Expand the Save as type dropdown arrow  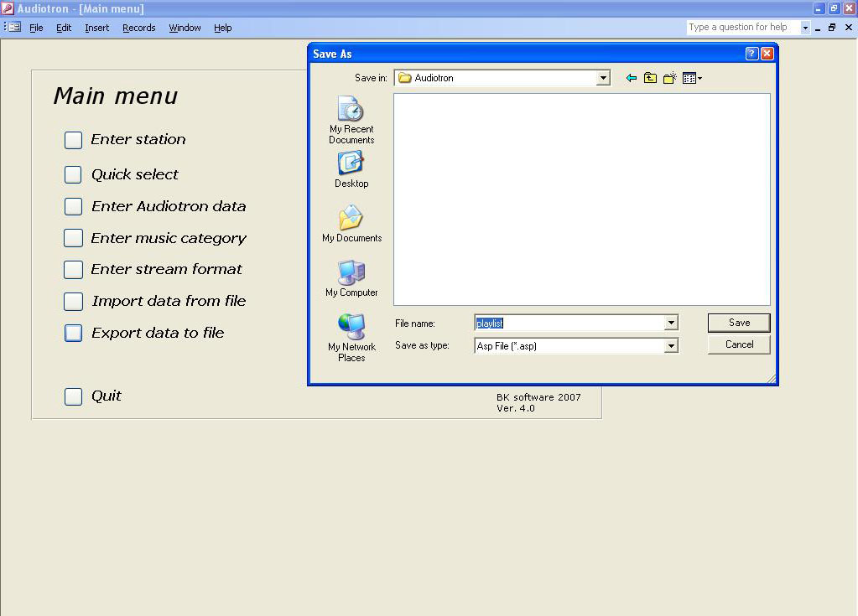click(x=671, y=346)
